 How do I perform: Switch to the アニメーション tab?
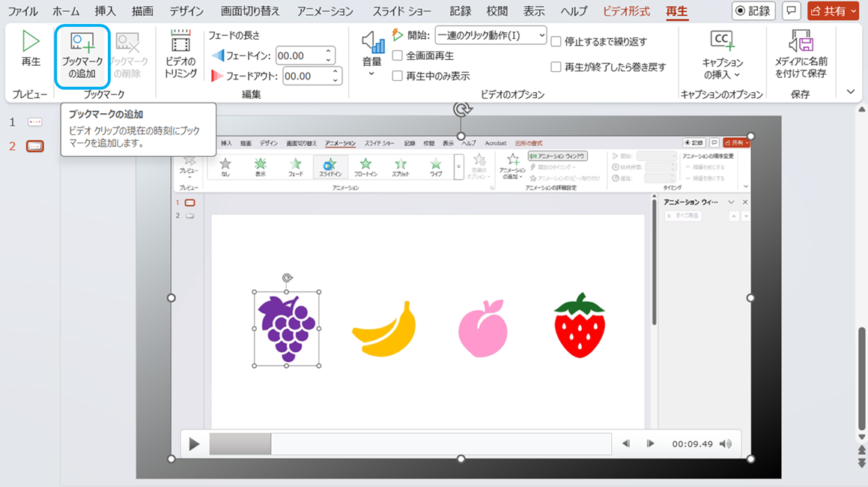325,11
